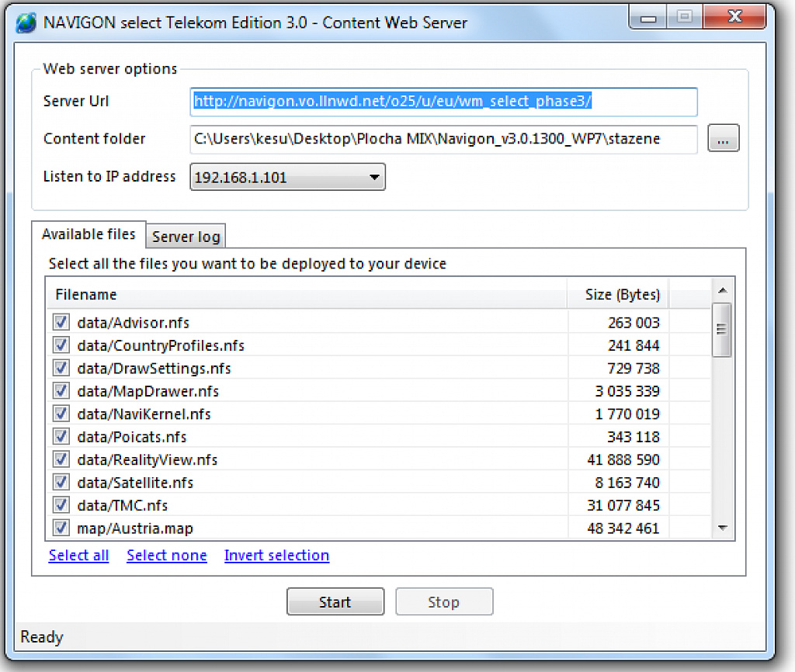Toggle the data/DrawSettings.nfs checkbox

(61, 368)
